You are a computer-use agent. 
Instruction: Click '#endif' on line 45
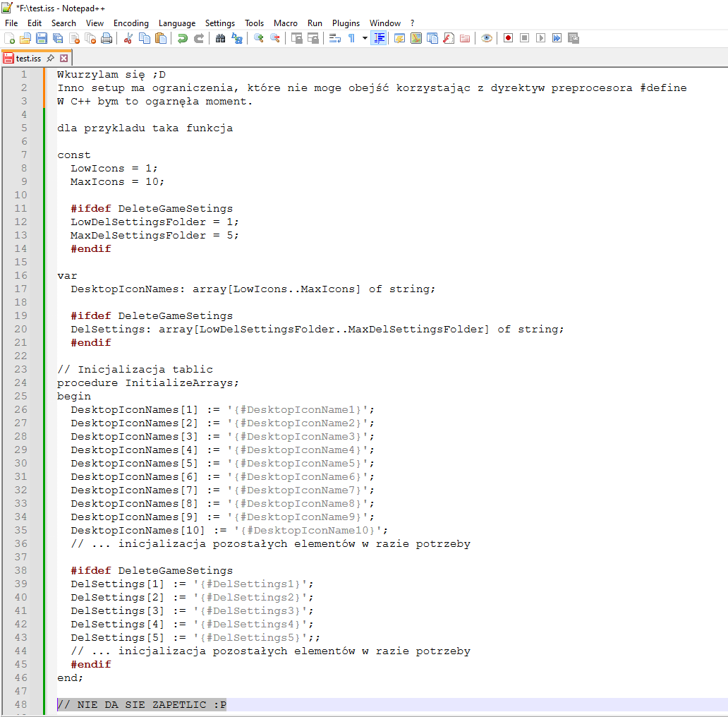click(x=91, y=665)
